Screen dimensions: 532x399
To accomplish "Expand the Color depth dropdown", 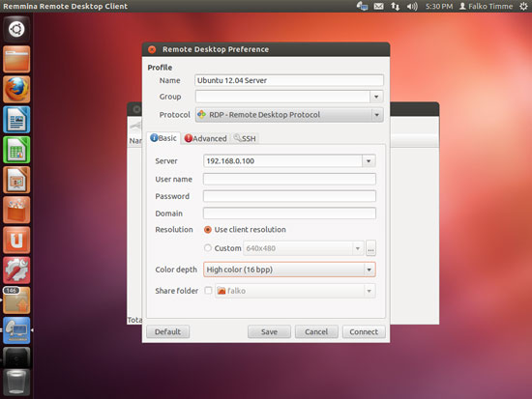I will pos(369,270).
